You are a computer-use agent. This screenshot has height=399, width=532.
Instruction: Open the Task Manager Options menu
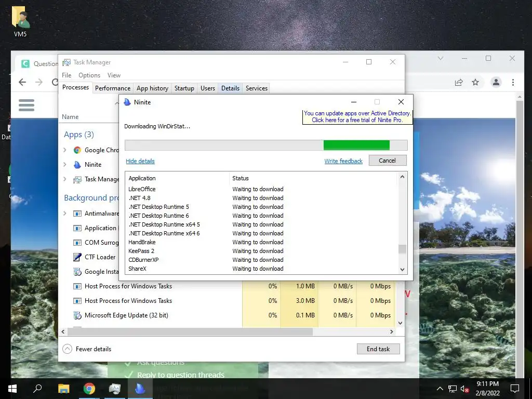click(89, 75)
